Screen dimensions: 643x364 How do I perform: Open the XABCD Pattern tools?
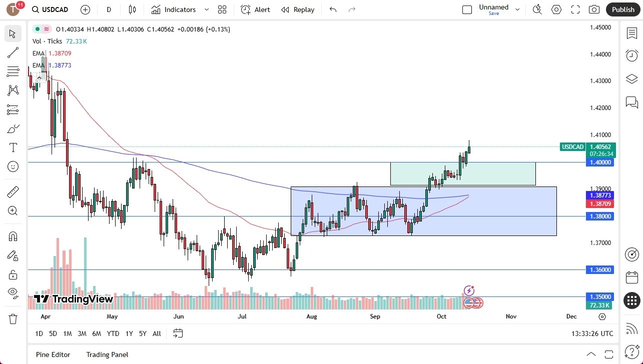(x=13, y=90)
